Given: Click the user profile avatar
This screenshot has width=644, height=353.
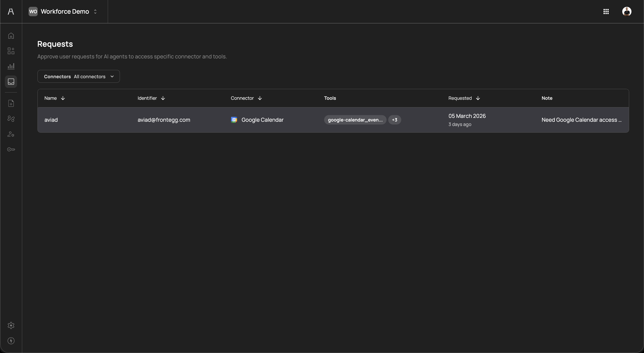Looking at the screenshot, I should (627, 12).
